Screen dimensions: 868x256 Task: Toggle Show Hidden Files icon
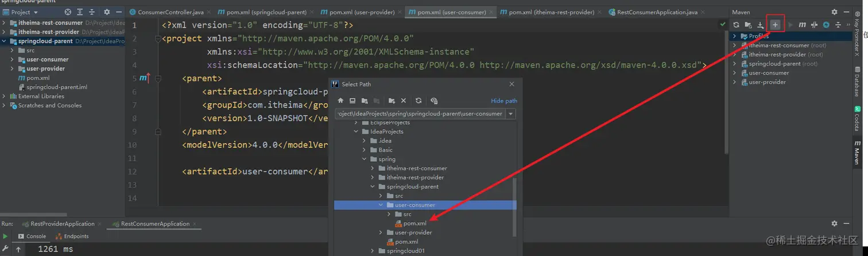pos(434,100)
